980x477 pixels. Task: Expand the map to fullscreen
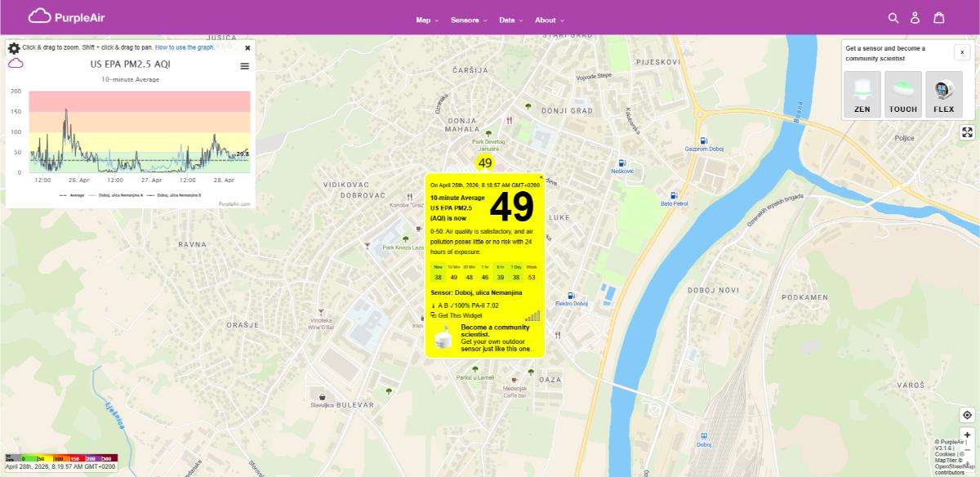click(967, 132)
